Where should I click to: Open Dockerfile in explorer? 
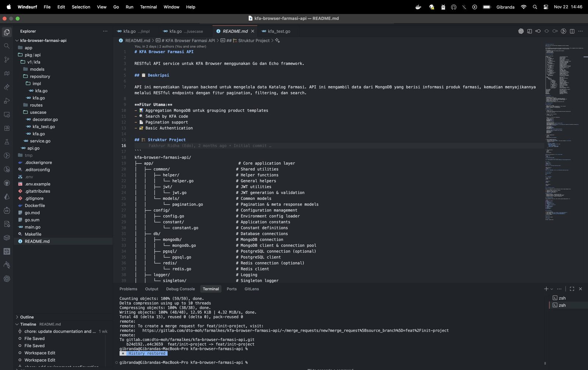(35, 206)
